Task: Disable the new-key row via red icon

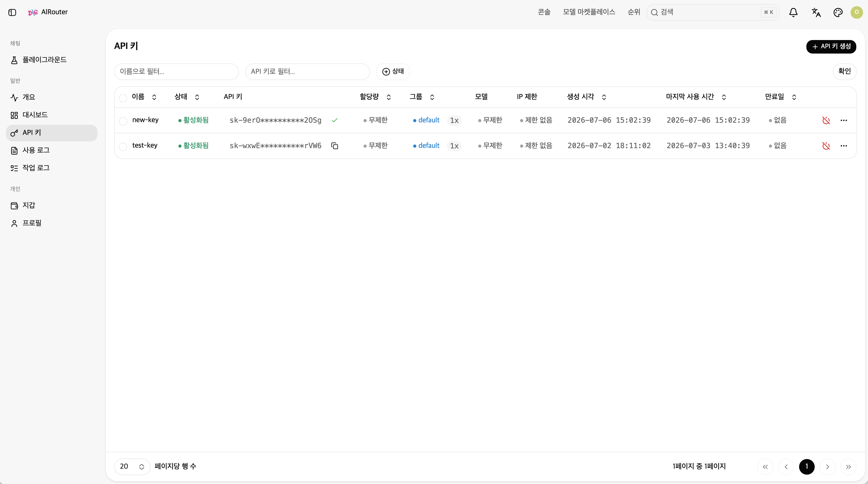Action: point(826,120)
